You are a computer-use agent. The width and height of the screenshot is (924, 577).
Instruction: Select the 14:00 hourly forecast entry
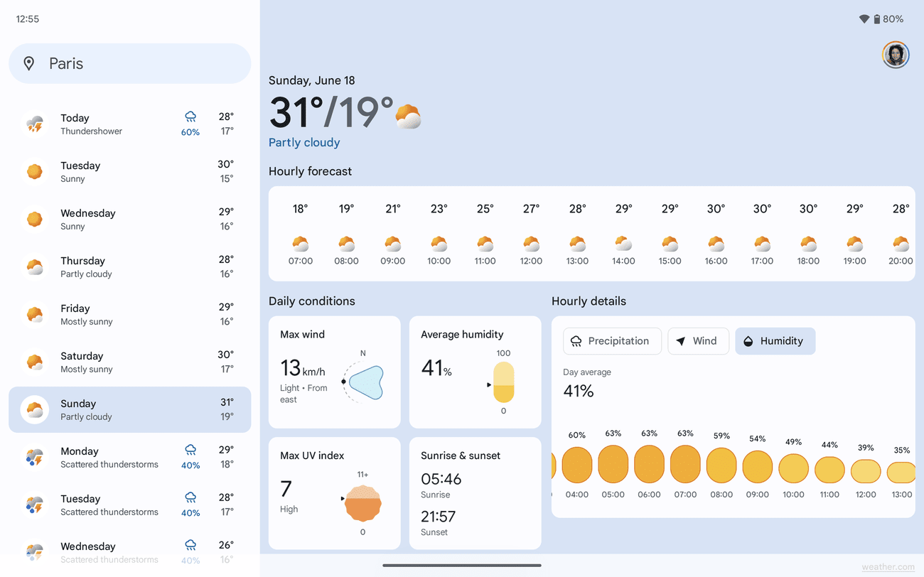click(623, 234)
